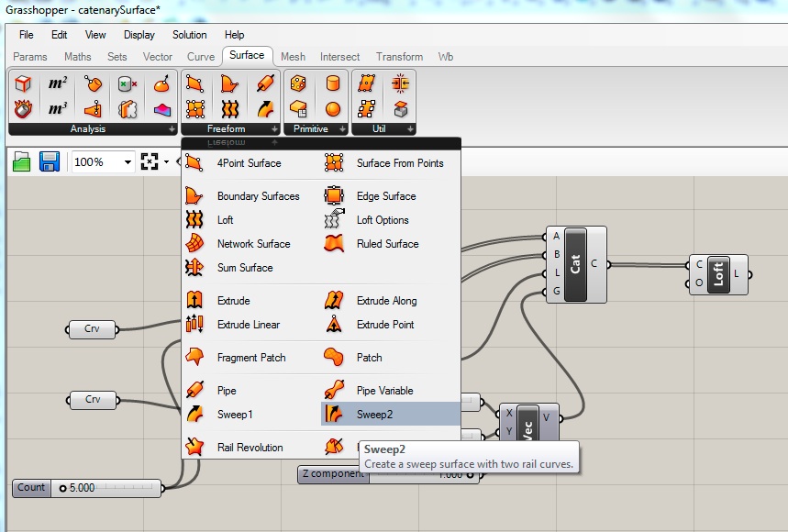Open the Edit menu

(59, 35)
